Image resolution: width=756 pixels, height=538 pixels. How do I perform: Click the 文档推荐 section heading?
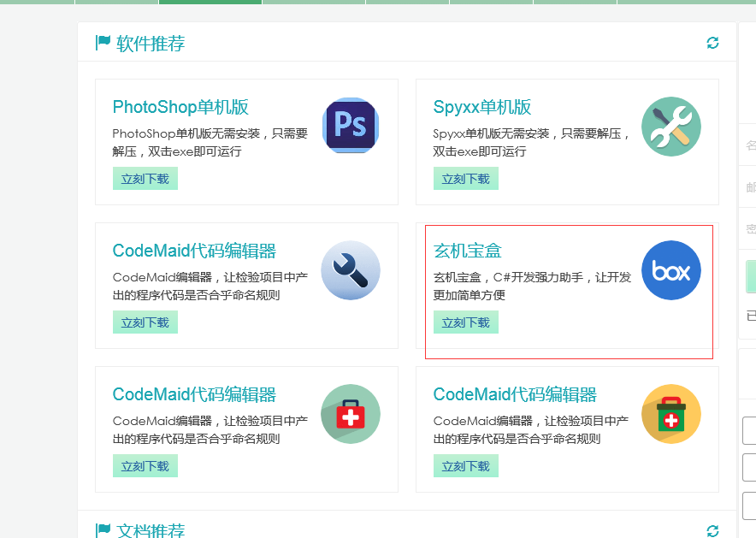point(151,530)
